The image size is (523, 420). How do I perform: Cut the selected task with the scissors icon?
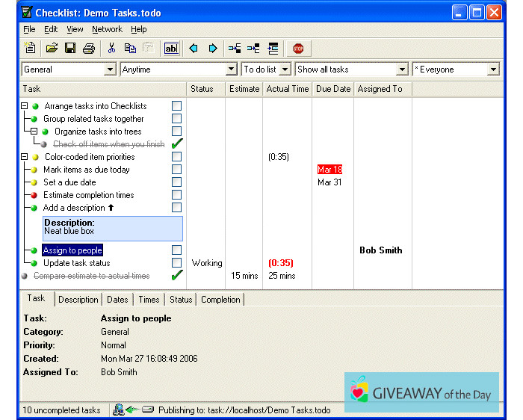click(x=111, y=49)
